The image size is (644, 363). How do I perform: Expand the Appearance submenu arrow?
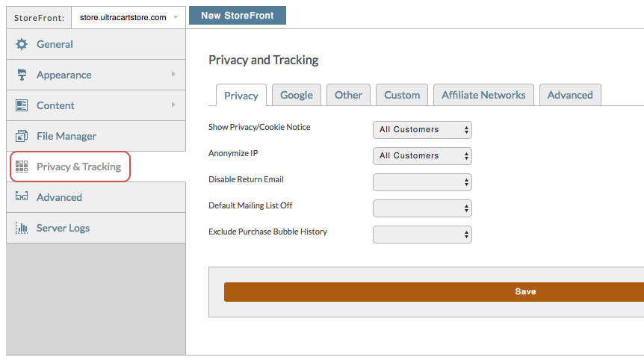tap(173, 75)
